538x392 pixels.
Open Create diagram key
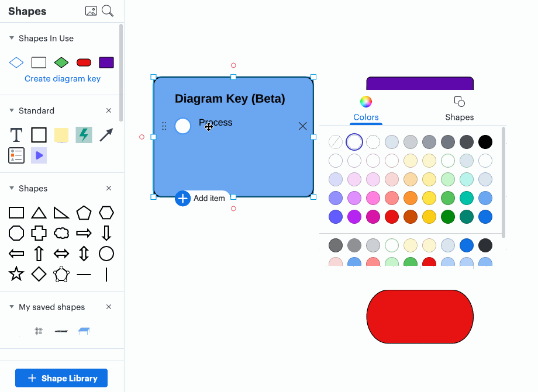pos(62,78)
